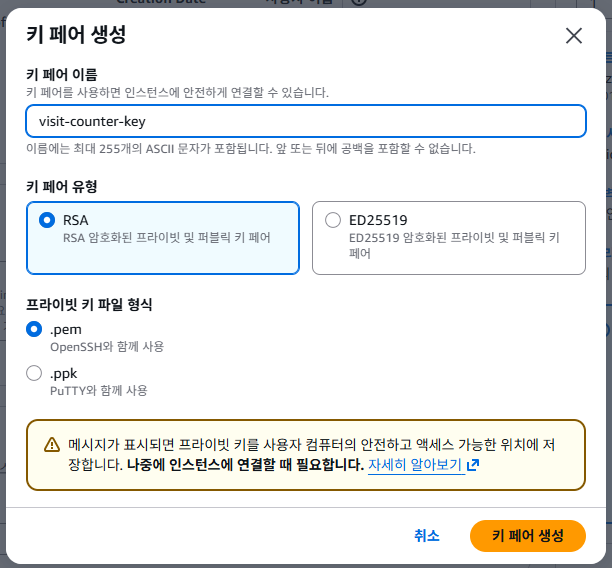This screenshot has width=612, height=568.
Task: Click the 'OpenSSH와 함께 사용' description
Action: click(107, 347)
